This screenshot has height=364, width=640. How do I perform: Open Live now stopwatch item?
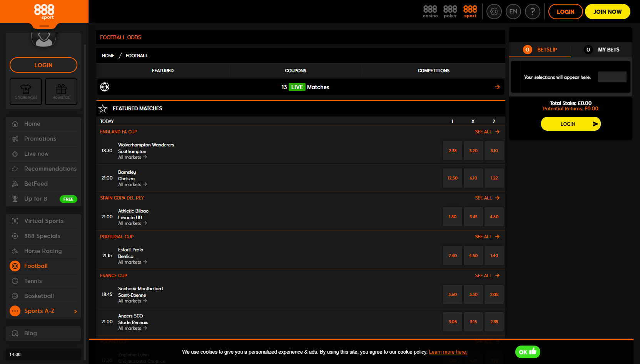click(43, 154)
